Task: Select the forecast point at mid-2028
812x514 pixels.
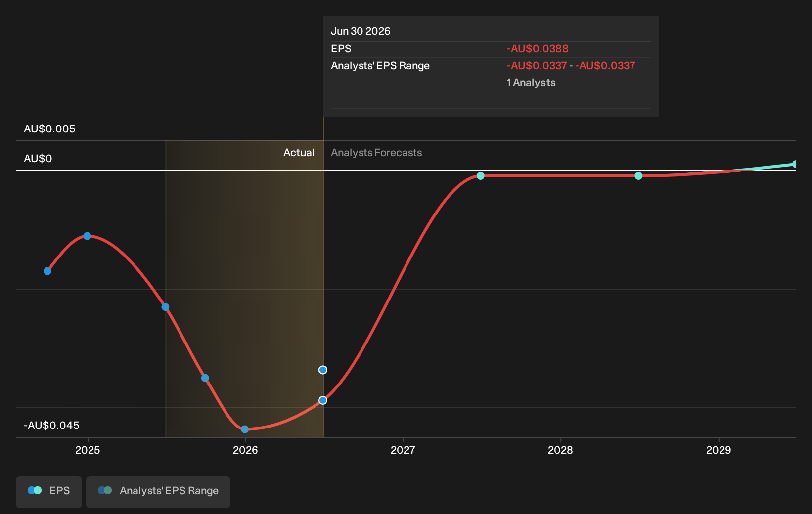Action: 638,176
